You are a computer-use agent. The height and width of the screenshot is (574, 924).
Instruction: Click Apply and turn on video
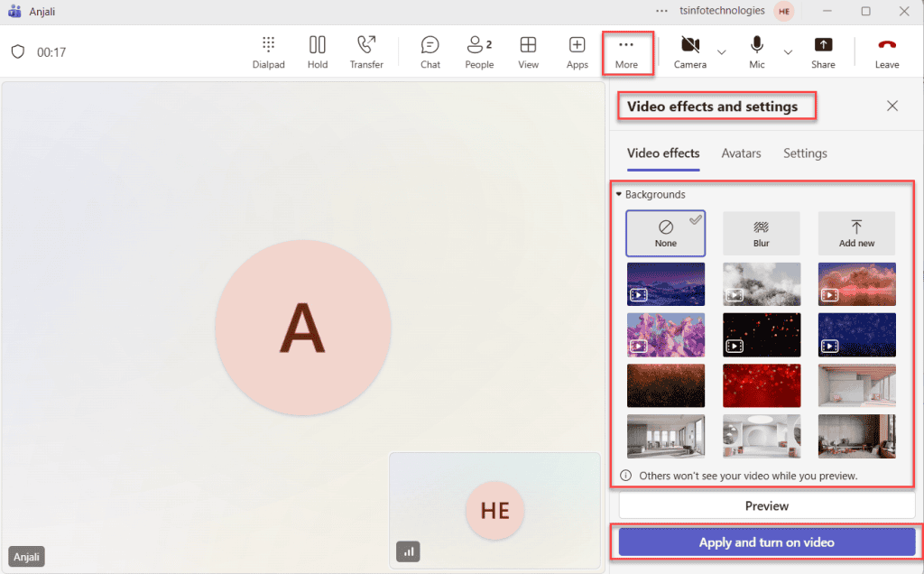click(766, 542)
